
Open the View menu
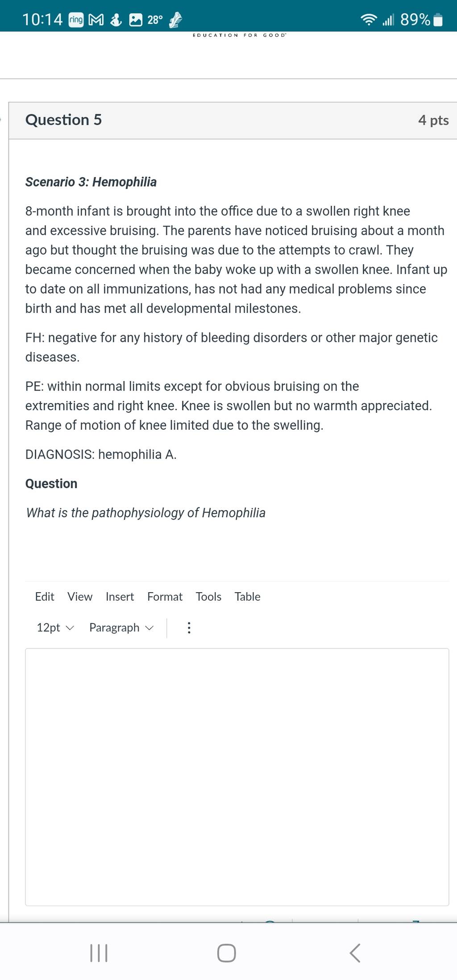(80, 597)
